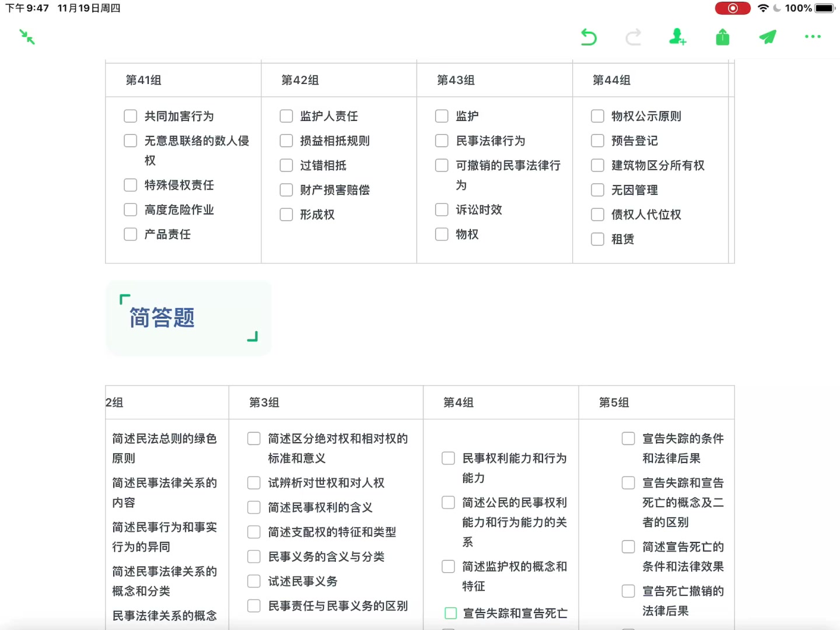Check the 简述民事权利的含义 checkbox
840x630 pixels.
[254, 507]
